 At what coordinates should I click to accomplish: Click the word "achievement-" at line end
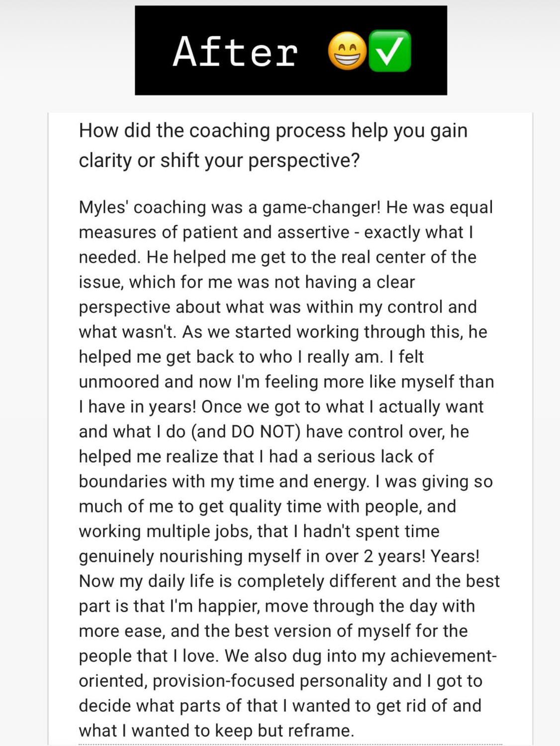tap(443, 656)
